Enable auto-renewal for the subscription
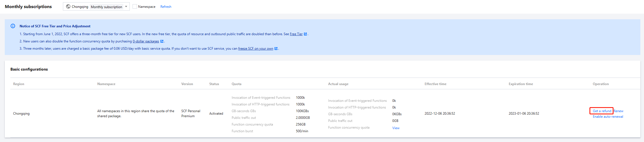Screen dimensions: 644x142 (608, 117)
